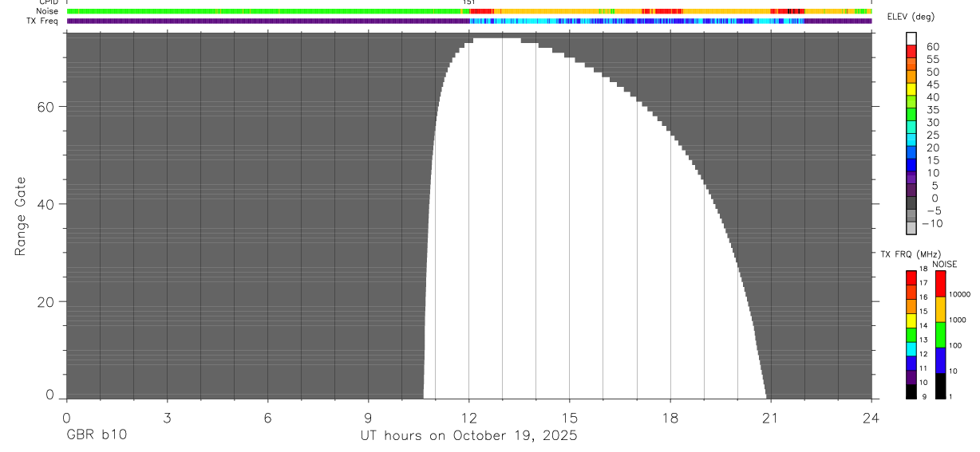
Task: Click the '35' label on the ELEV color bar
Action: tap(932, 109)
